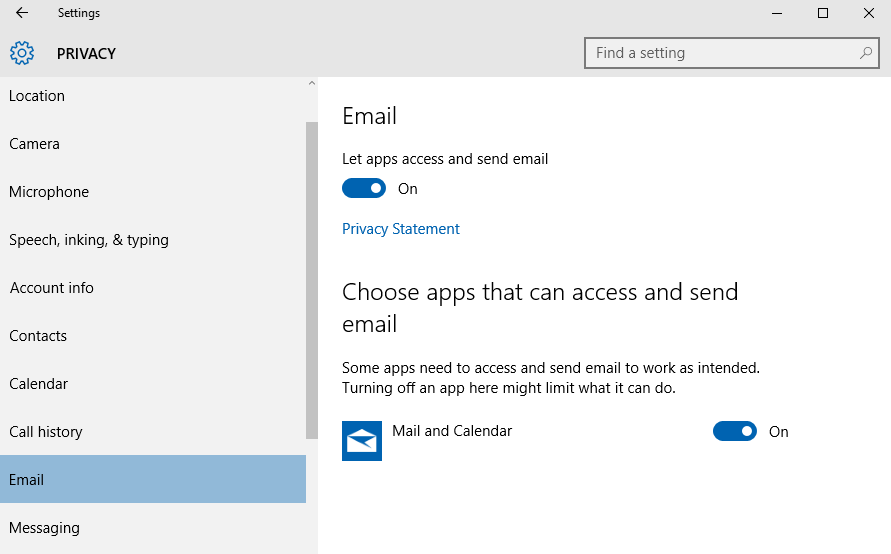Click the Settings gear icon
This screenshot has width=891, height=554.
pyautogui.click(x=22, y=53)
